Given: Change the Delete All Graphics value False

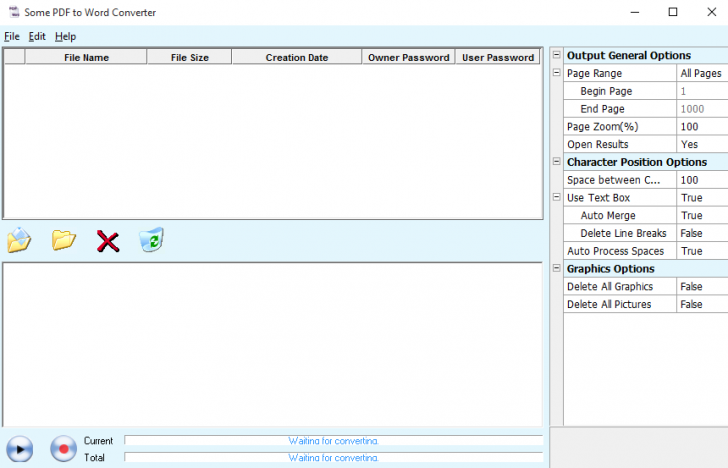Looking at the screenshot, I should [x=702, y=286].
